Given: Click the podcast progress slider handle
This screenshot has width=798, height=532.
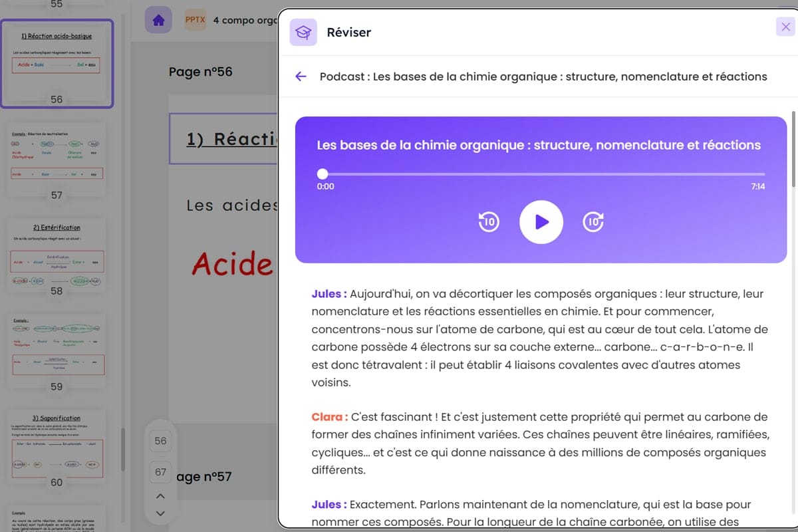Looking at the screenshot, I should (x=323, y=174).
